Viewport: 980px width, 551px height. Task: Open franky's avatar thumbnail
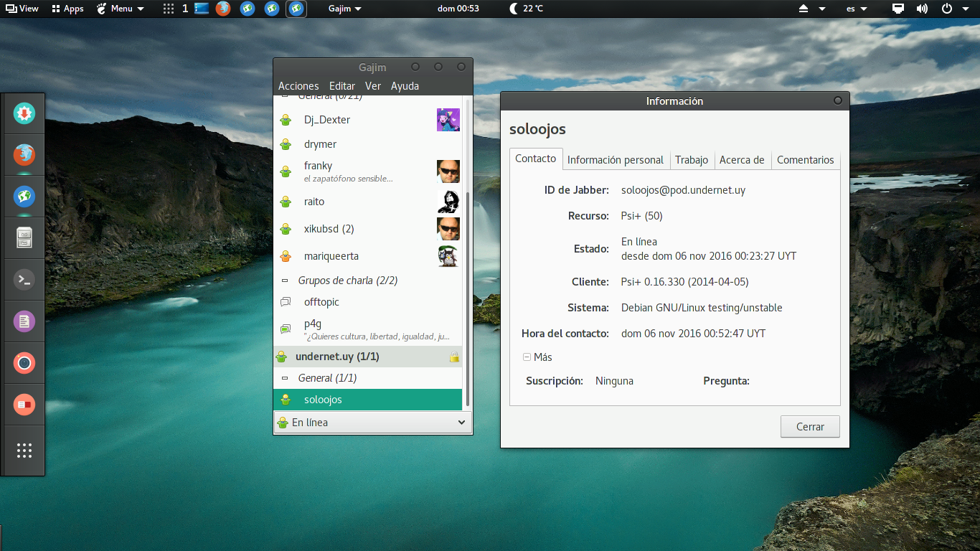pos(448,171)
